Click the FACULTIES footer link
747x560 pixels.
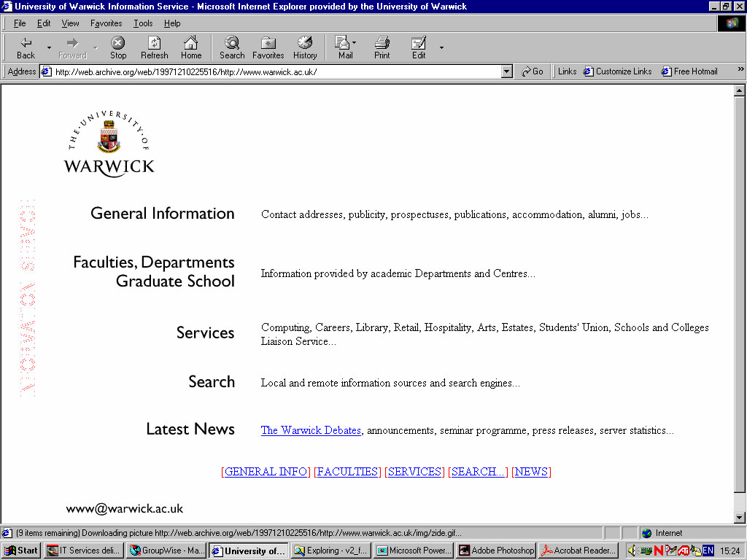point(347,472)
